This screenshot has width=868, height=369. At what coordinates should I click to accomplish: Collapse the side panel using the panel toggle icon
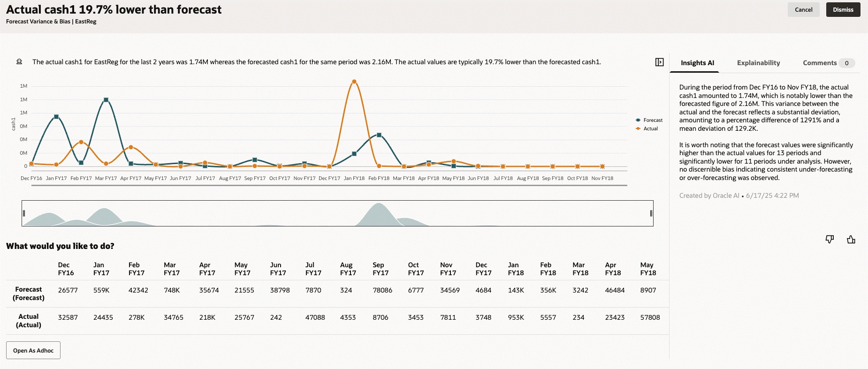(x=659, y=62)
